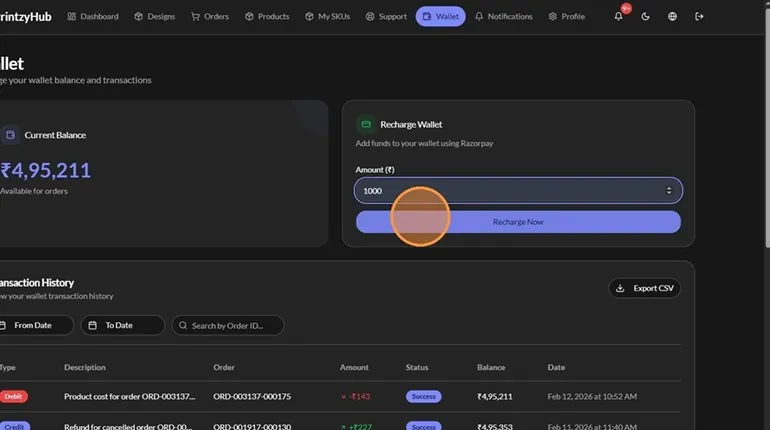Click the Current Balance wallet icon
This screenshot has height=430, width=770.
[10, 135]
